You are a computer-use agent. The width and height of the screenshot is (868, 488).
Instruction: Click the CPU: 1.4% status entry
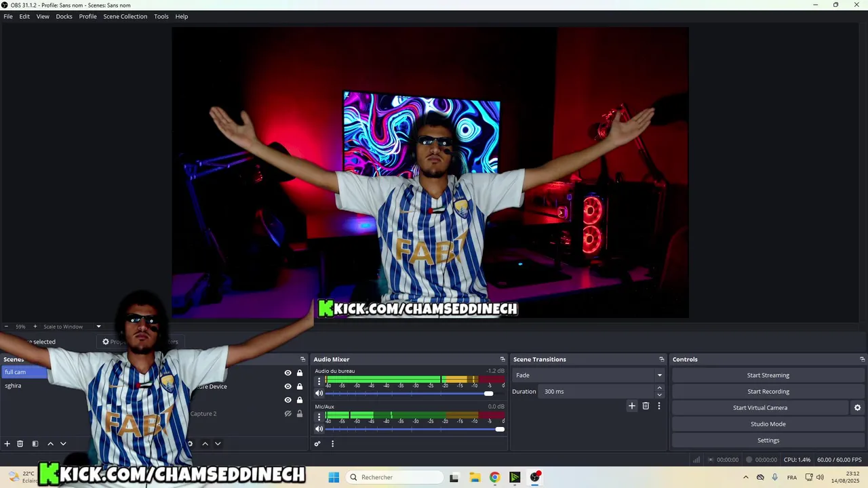click(797, 460)
